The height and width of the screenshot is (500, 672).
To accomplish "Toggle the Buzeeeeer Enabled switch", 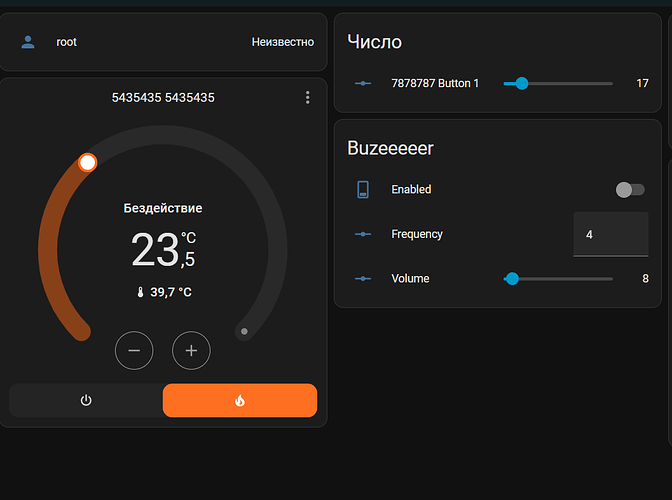I will click(629, 189).
